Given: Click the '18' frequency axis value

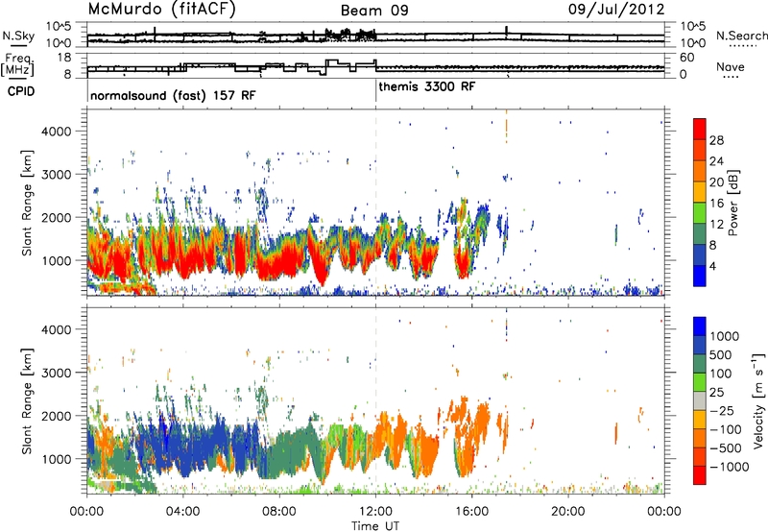Looking at the screenshot, I should pyautogui.click(x=64, y=58).
